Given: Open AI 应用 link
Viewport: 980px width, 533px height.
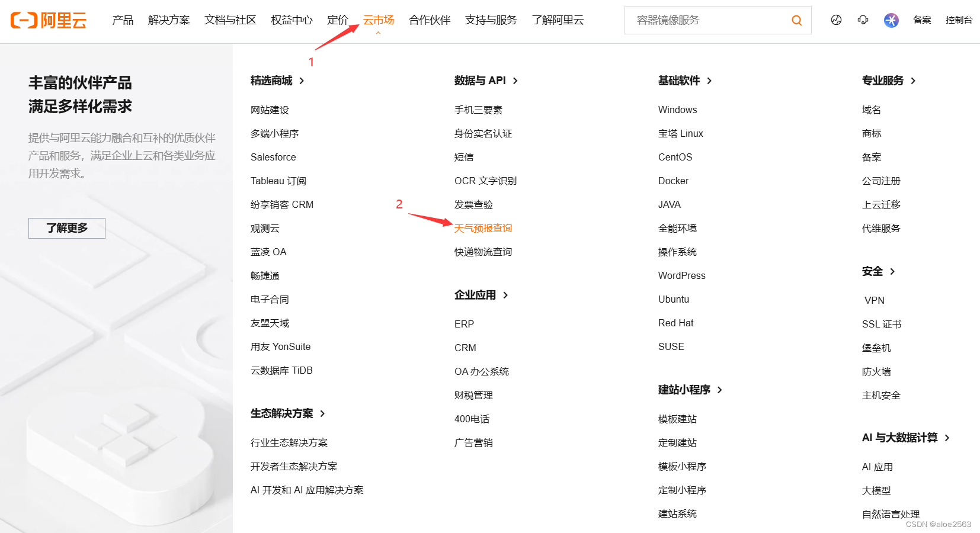Looking at the screenshot, I should click(x=877, y=467).
